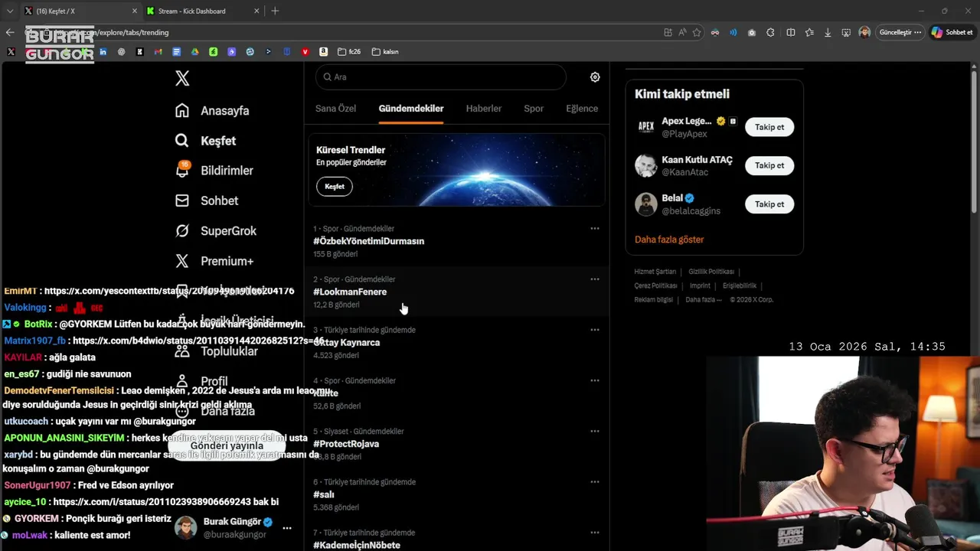
Task: Toggle Edge split screen icon
Action: (x=791, y=32)
